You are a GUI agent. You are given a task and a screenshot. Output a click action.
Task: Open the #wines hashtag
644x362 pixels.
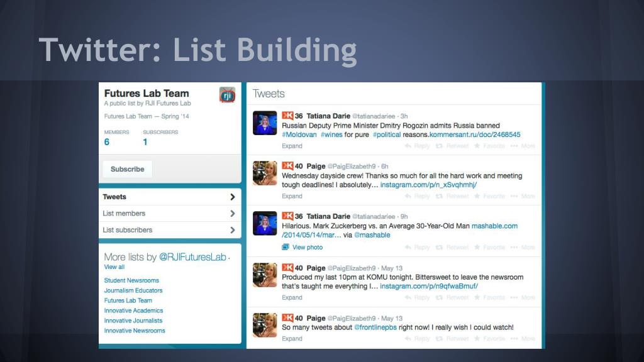[331, 134]
